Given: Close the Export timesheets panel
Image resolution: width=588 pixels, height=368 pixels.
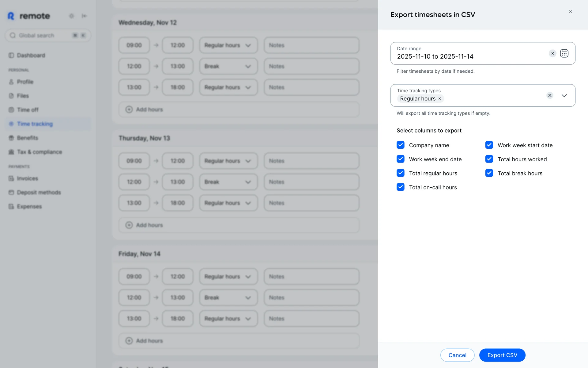Looking at the screenshot, I should [570, 11].
